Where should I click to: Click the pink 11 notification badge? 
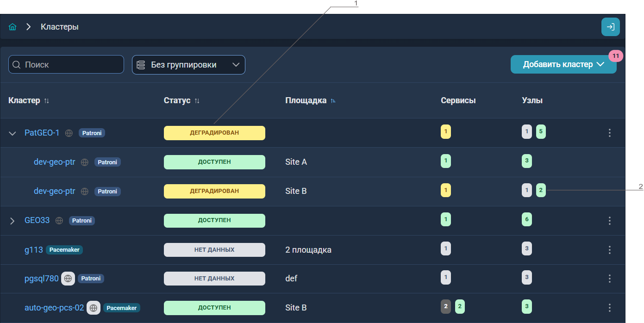tap(616, 56)
